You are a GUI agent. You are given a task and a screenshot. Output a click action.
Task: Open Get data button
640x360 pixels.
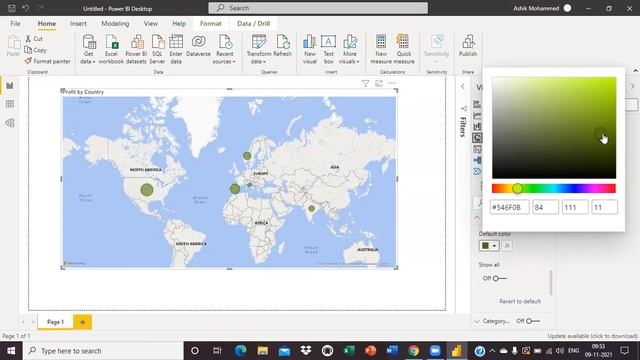click(x=88, y=49)
